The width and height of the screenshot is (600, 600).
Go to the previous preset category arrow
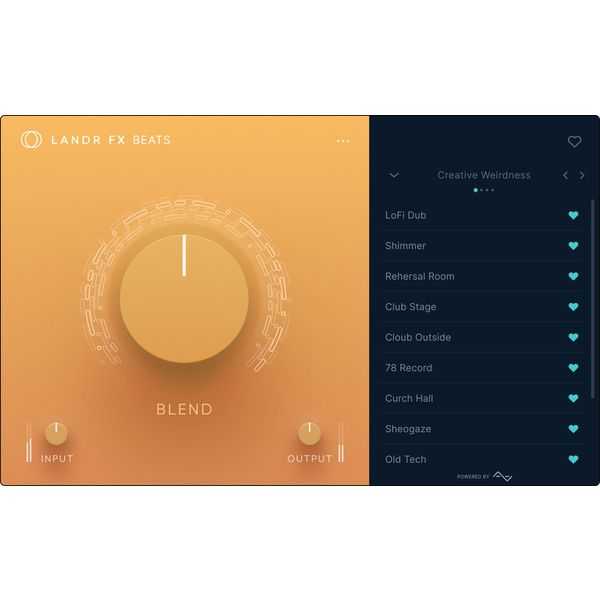pos(565,175)
